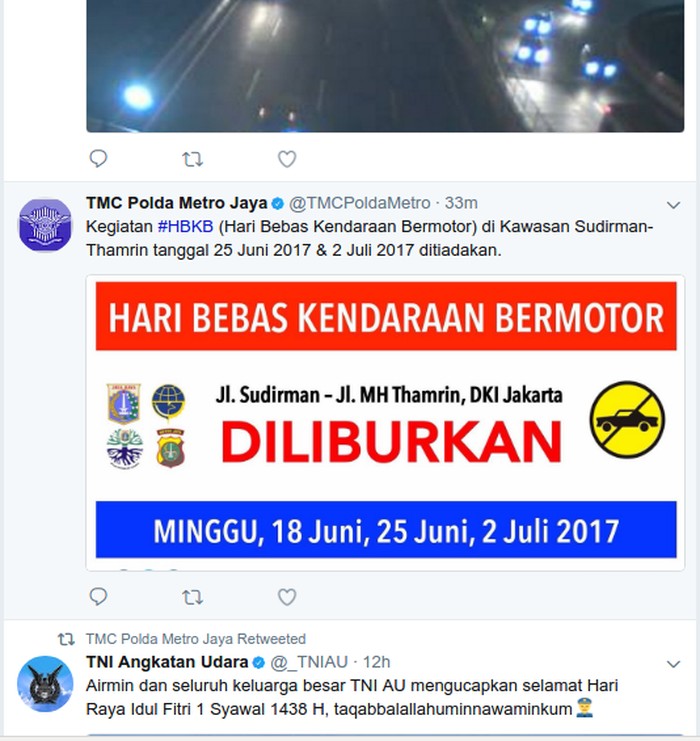
Task: Like the night traffic photo tweet
Action: point(287,159)
